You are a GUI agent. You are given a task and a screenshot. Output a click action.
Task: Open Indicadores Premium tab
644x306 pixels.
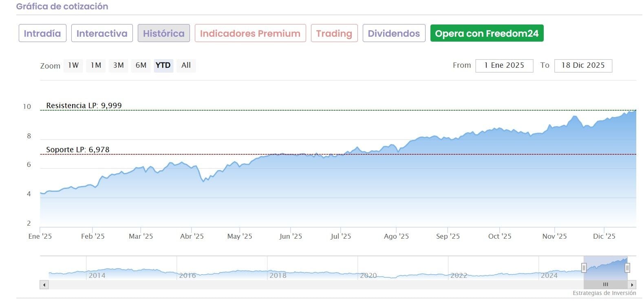[250, 33]
